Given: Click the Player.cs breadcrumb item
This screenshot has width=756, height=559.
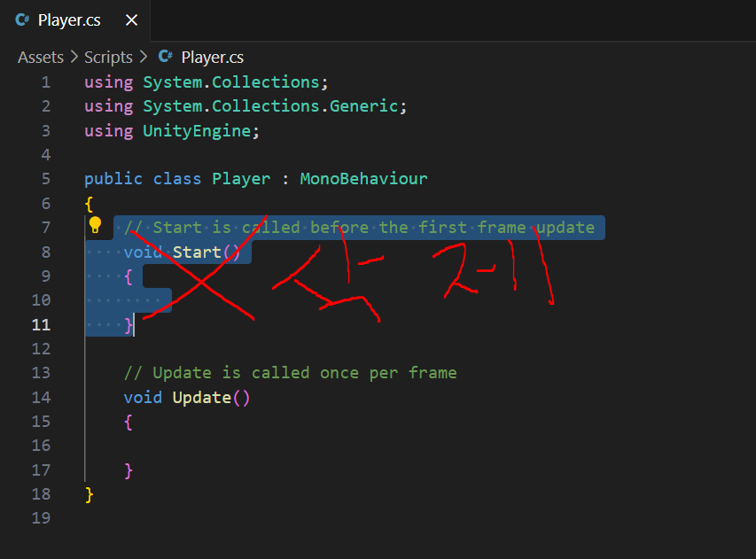Looking at the screenshot, I should [x=212, y=58].
